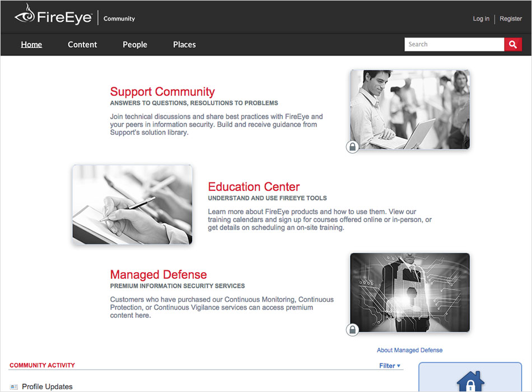Click the Log in link
Viewport: 532px width, 392px height.
click(481, 18)
